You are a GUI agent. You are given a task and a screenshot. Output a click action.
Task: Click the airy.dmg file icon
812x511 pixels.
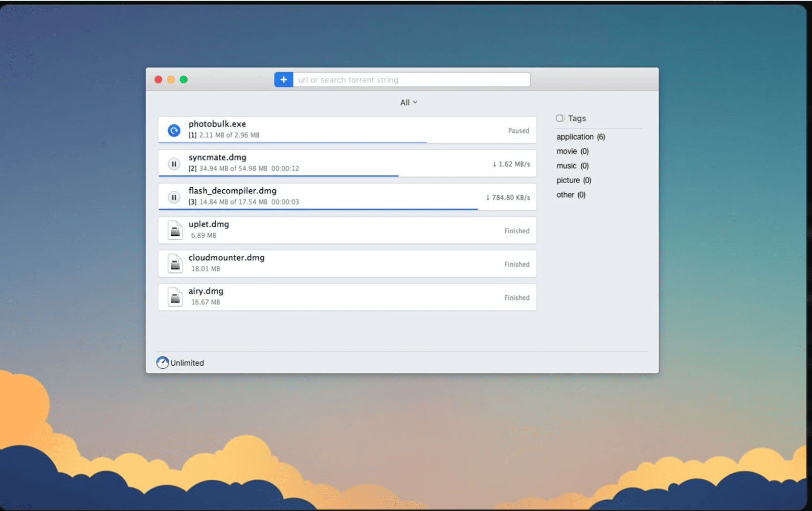click(x=175, y=297)
